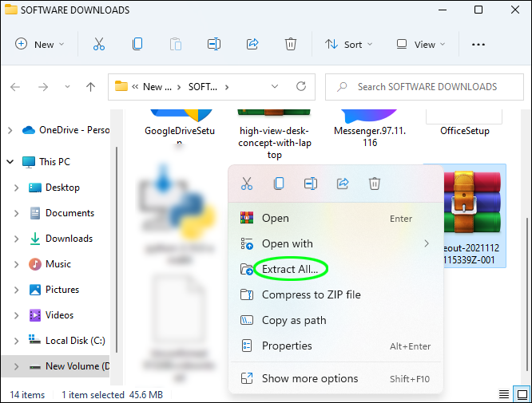532x403 pixels.
Task: Collapse the This PC tree node
Action: coord(10,162)
